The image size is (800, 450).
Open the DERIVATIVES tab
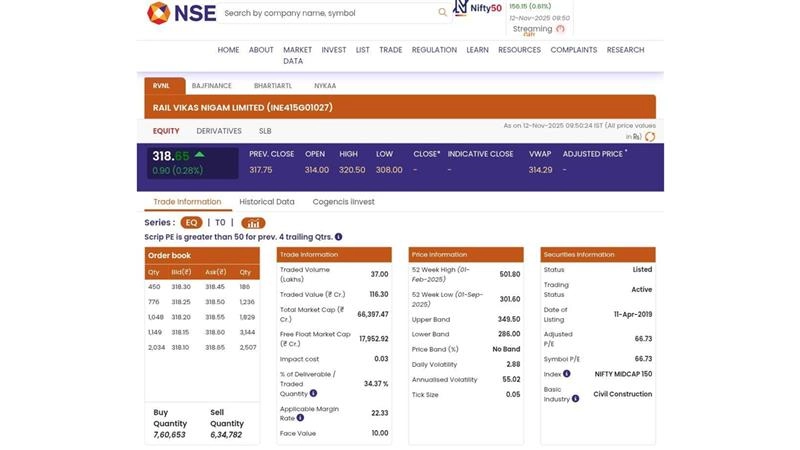(x=219, y=131)
